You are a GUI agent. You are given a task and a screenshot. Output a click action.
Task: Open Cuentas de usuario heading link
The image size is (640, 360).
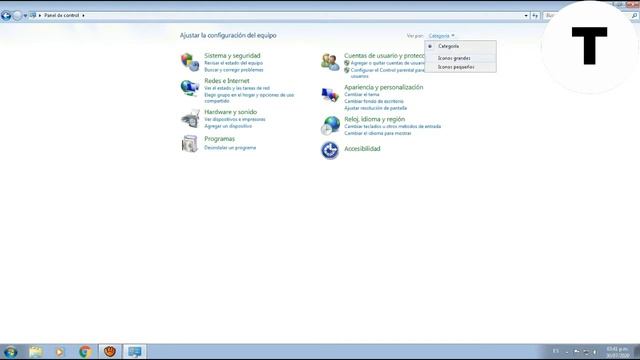384,56
